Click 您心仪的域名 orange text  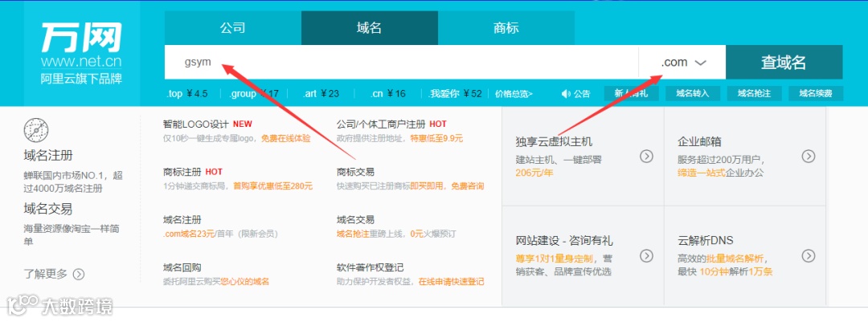pos(245,282)
